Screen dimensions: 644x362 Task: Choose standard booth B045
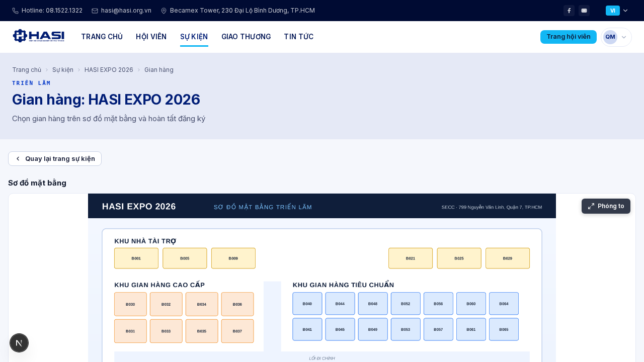click(340, 329)
